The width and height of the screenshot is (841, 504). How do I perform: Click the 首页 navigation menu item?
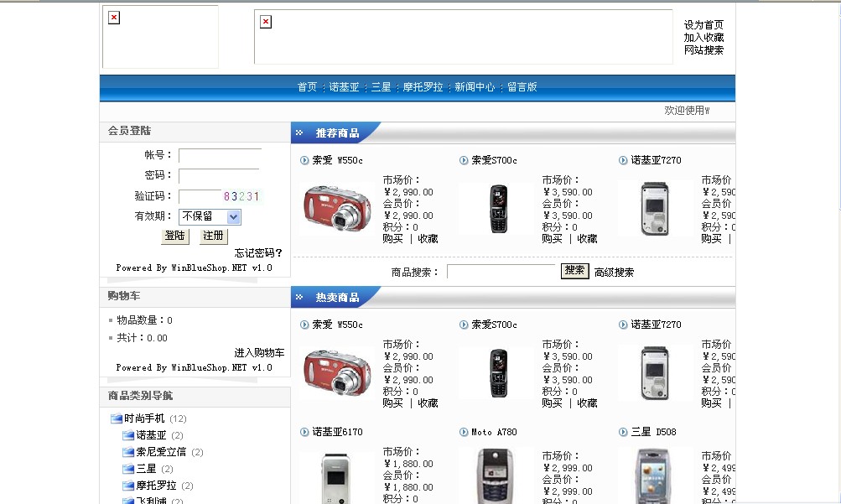(308, 87)
